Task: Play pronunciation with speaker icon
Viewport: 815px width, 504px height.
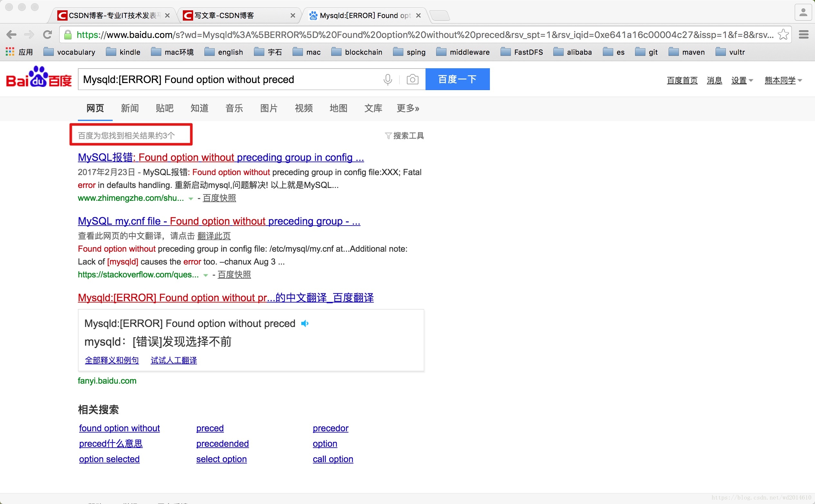Action: pos(305,323)
